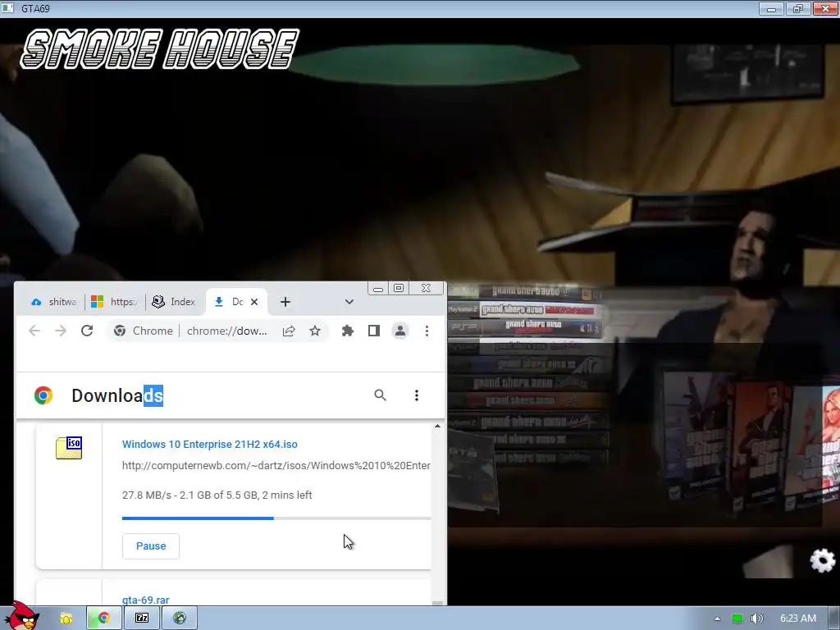Open Windows 10 Enterprise 21H2 x64.iso link
Image resolution: width=840 pixels, height=630 pixels.
(x=209, y=444)
